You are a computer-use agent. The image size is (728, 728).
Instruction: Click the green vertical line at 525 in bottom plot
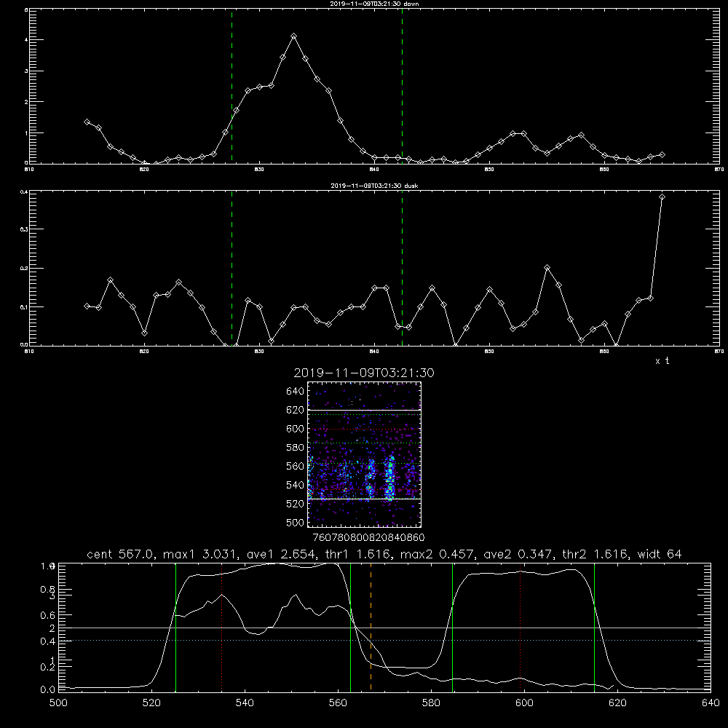176,627
